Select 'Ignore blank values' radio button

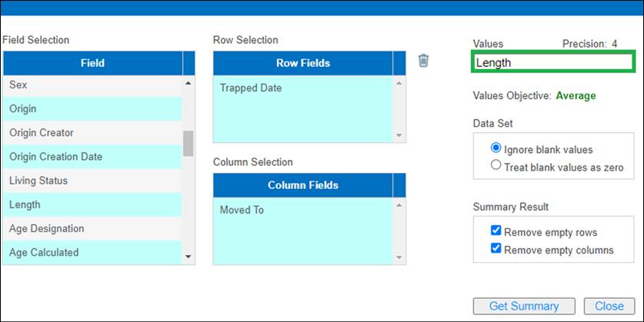tap(496, 148)
